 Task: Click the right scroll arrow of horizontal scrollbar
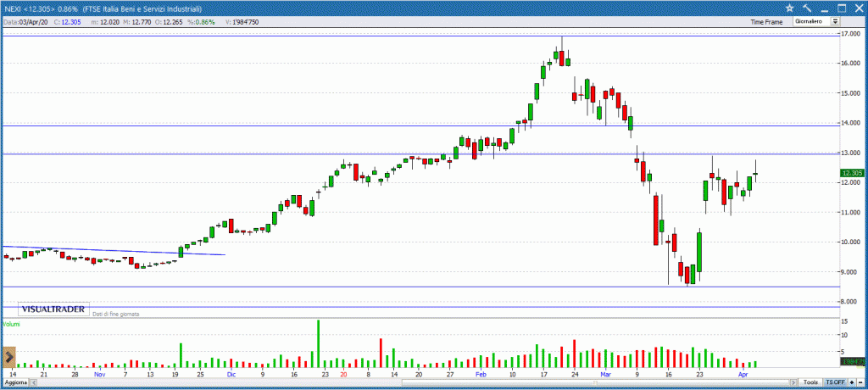click(x=794, y=383)
